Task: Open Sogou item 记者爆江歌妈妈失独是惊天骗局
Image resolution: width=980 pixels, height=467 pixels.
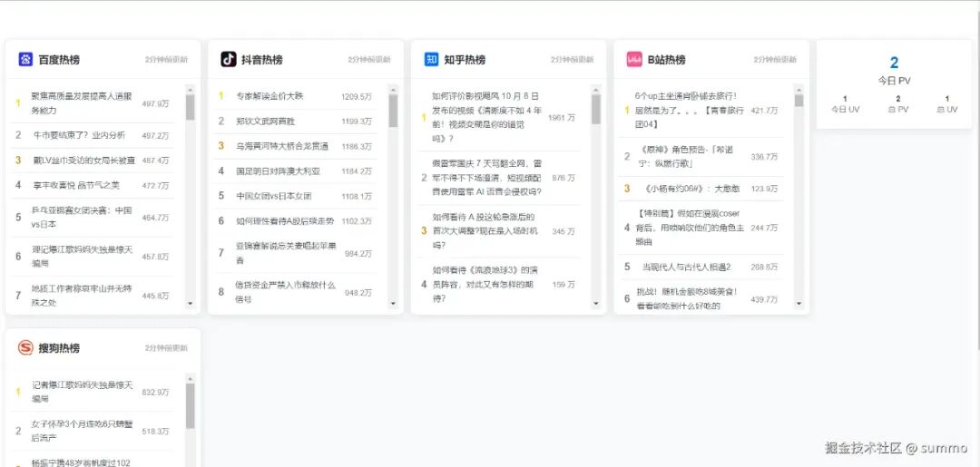Action: 83,392
